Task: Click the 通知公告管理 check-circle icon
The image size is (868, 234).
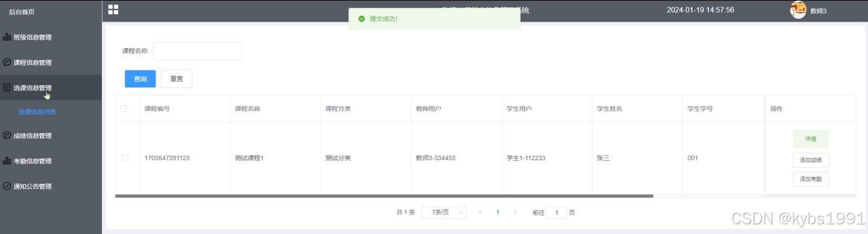Action: (7, 186)
